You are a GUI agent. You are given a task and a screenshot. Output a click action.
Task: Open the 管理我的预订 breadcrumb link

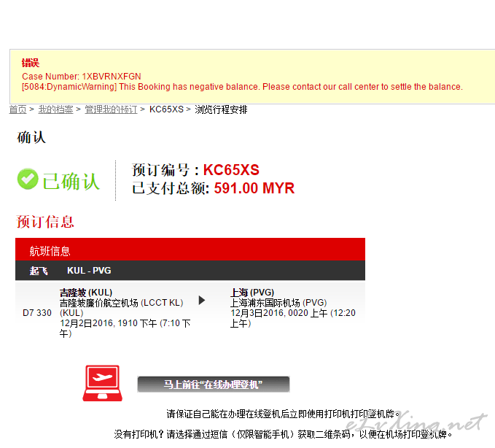click(x=111, y=109)
